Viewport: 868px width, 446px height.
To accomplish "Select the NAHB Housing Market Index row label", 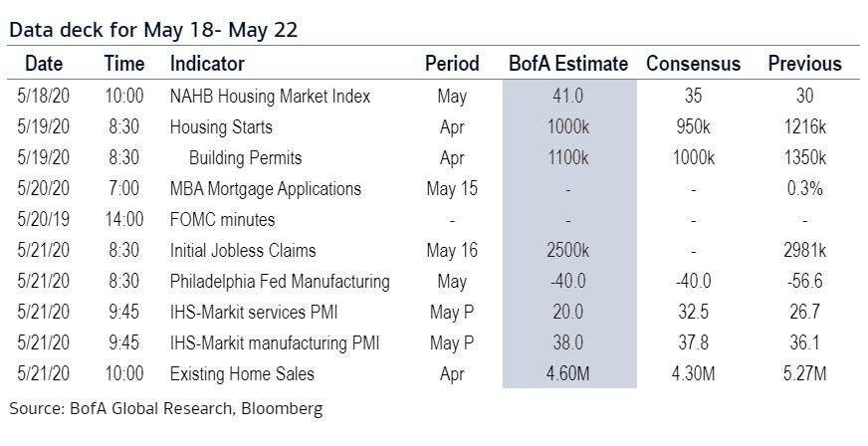I will (x=270, y=97).
